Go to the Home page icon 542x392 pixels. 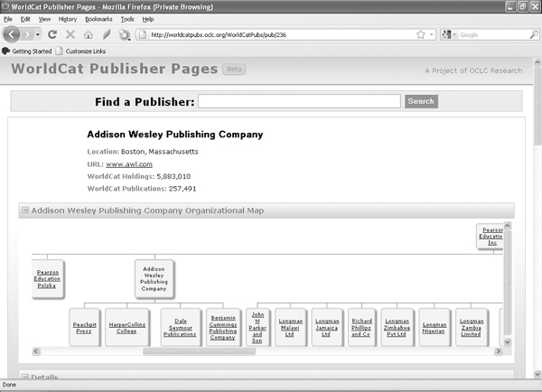88,35
